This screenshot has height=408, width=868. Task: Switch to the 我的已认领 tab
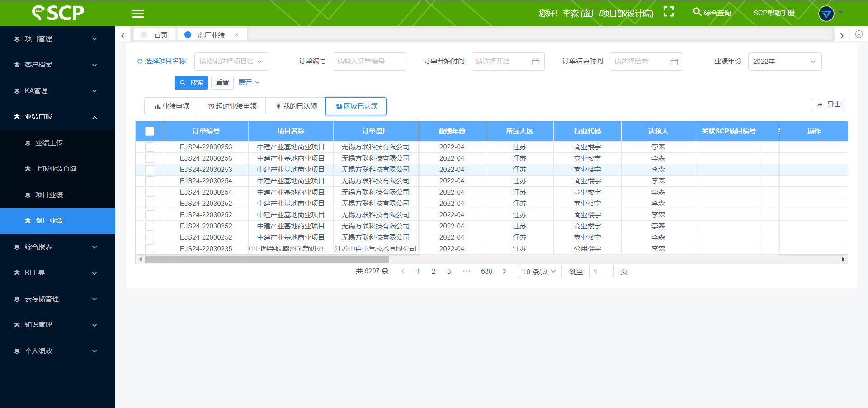(x=296, y=106)
